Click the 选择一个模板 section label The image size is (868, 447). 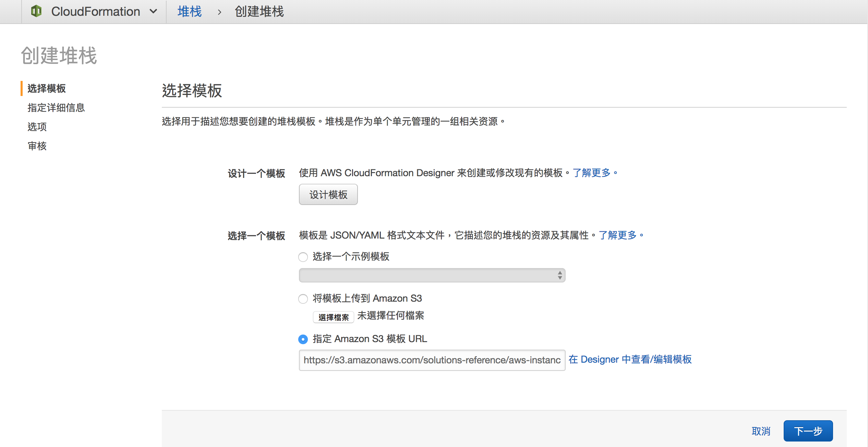pyautogui.click(x=256, y=236)
